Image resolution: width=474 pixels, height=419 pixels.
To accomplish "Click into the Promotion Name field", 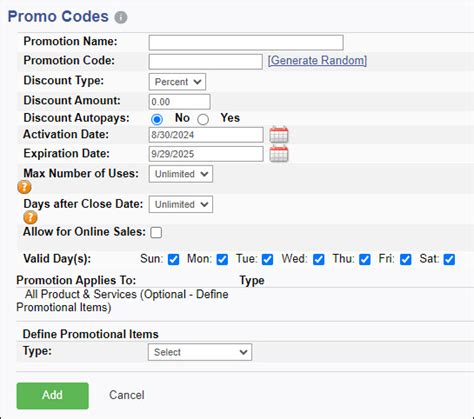I will coord(246,43).
